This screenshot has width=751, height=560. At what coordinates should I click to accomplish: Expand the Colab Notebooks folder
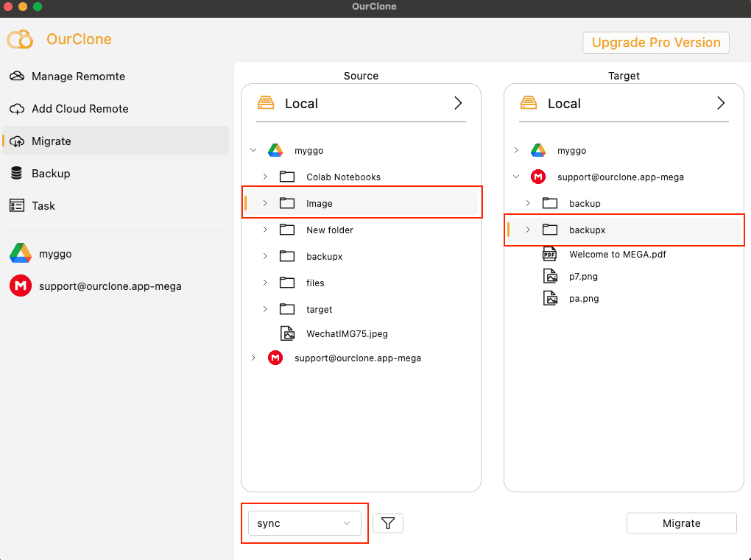pyautogui.click(x=265, y=177)
